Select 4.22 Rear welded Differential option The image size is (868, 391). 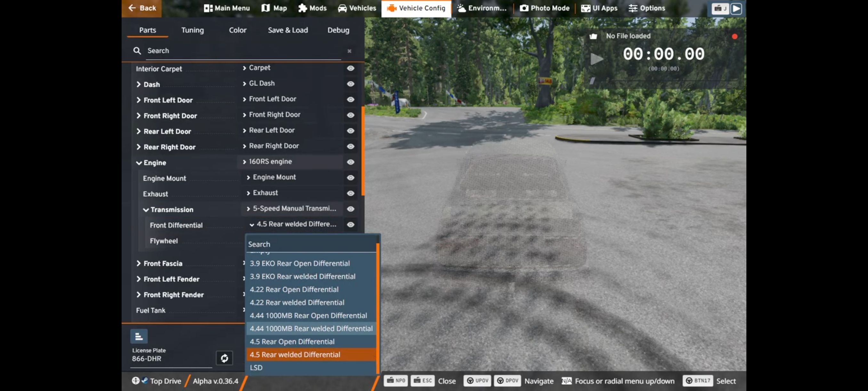[x=296, y=303]
